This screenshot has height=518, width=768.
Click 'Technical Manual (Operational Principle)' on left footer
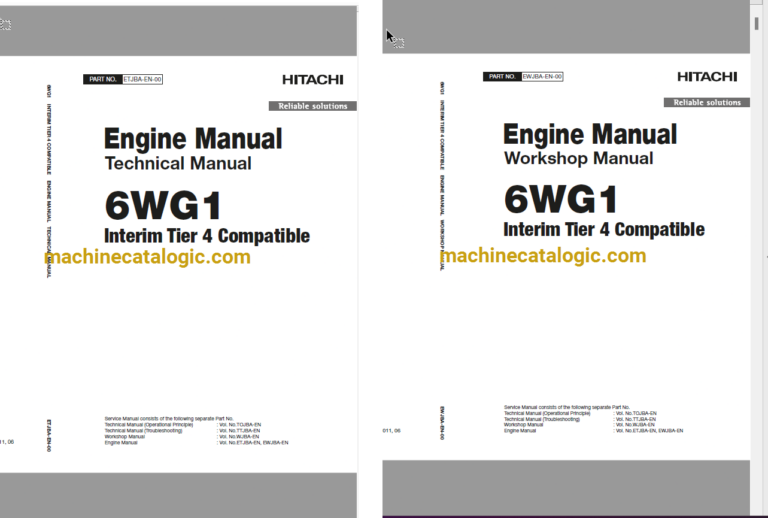(x=149, y=425)
